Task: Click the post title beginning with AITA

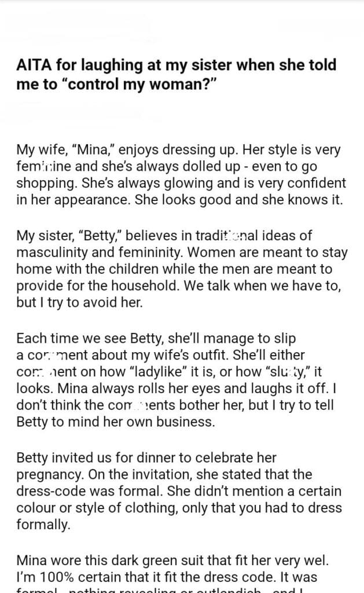Action: click(x=176, y=74)
